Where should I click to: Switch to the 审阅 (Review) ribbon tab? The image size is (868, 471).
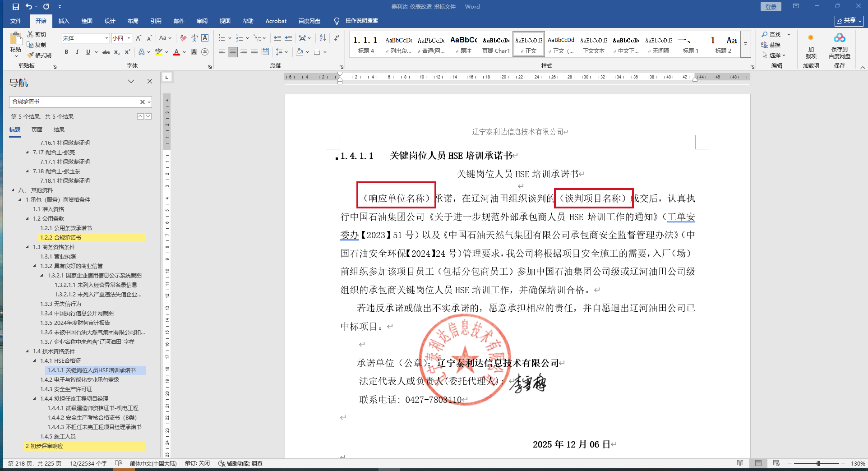(202, 21)
